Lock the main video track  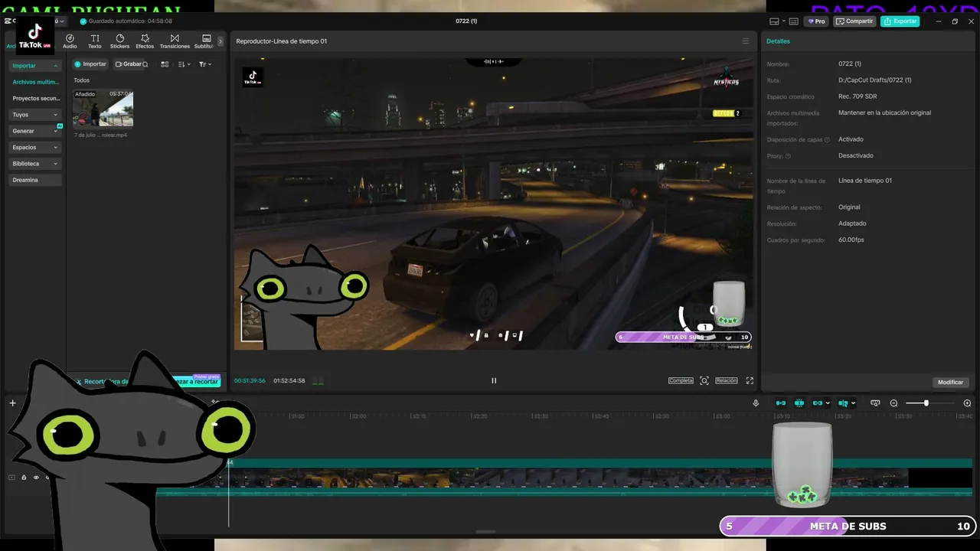[24, 478]
